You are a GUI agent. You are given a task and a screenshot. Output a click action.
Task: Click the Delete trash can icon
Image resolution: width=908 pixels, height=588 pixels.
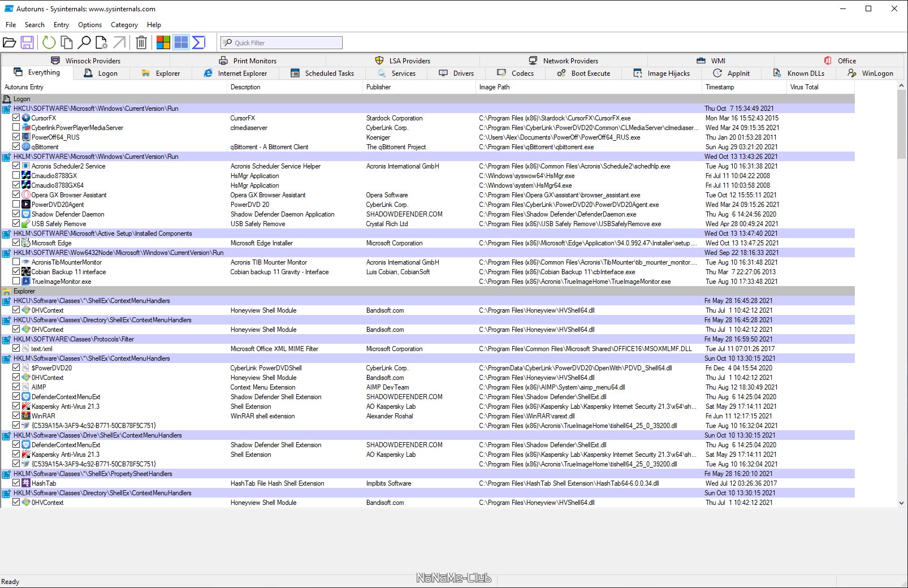tap(141, 42)
